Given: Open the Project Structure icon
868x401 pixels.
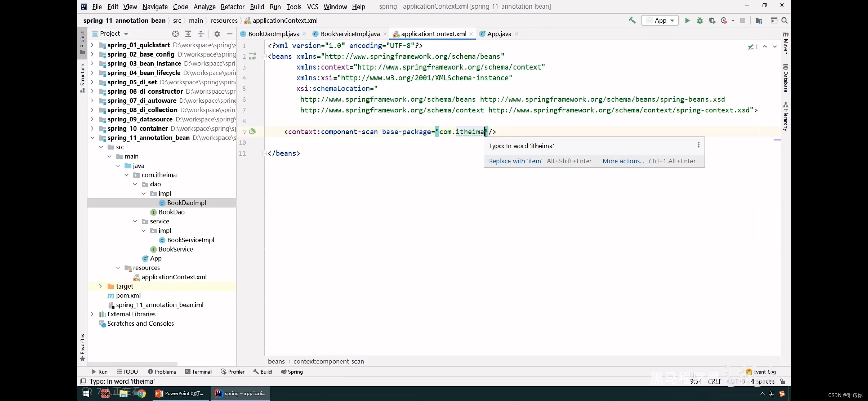Looking at the screenshot, I should tap(759, 21).
